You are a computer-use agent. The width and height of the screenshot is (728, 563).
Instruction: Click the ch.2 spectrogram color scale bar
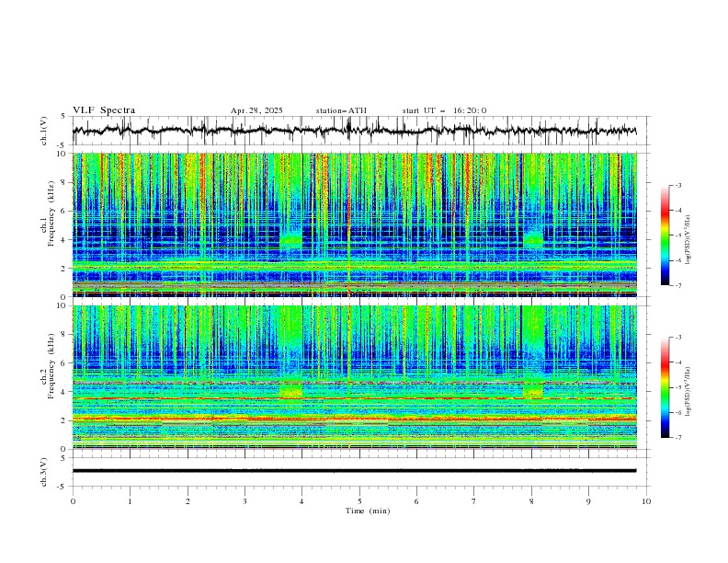pos(665,387)
